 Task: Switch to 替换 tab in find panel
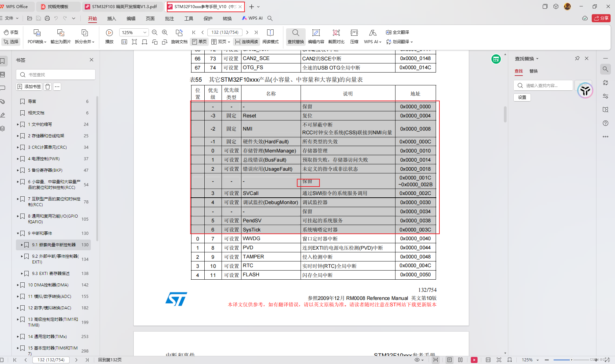(534, 71)
